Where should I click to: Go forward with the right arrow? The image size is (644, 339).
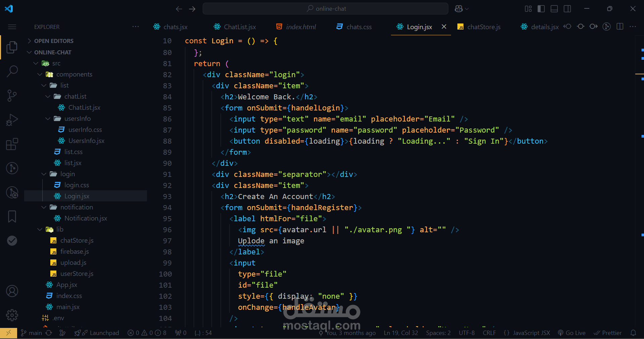(192, 9)
